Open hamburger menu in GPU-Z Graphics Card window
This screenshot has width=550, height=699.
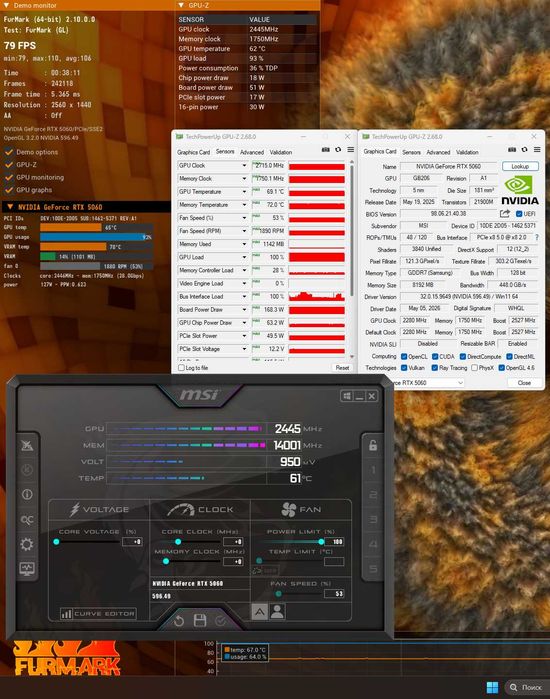pos(537,150)
